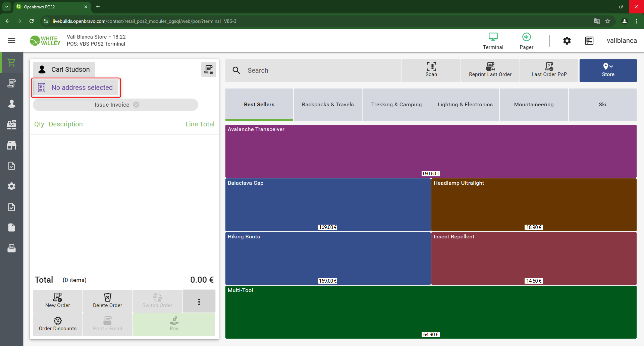644x346 pixels.
Task: Open the hamburger main menu
Action: coord(11,41)
